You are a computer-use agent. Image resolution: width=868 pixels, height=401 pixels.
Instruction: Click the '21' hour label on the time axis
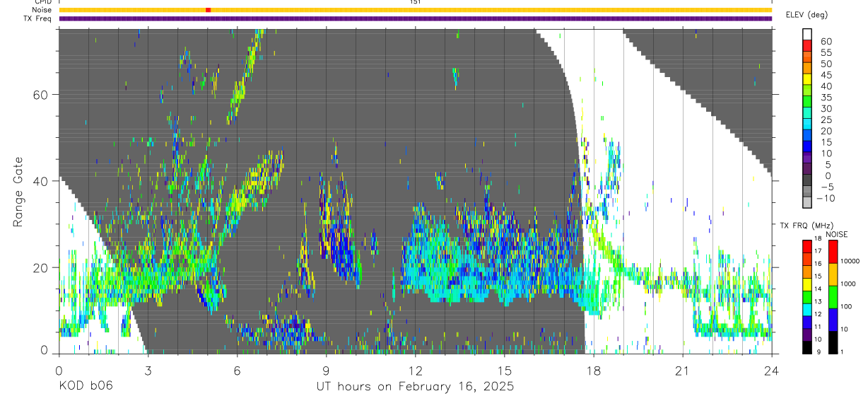pos(683,371)
